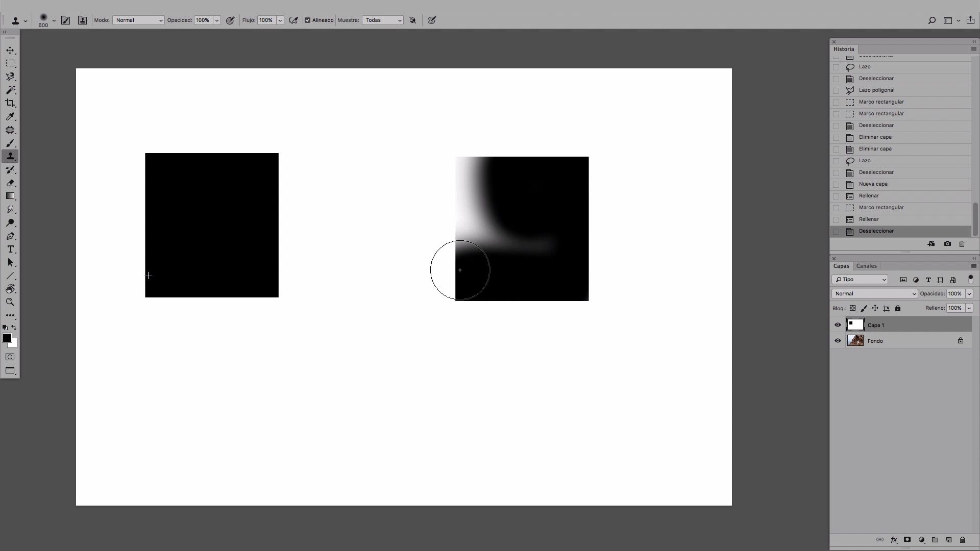Toggle pressure for opacity
This screenshot has width=980, height=551.
[230, 20]
